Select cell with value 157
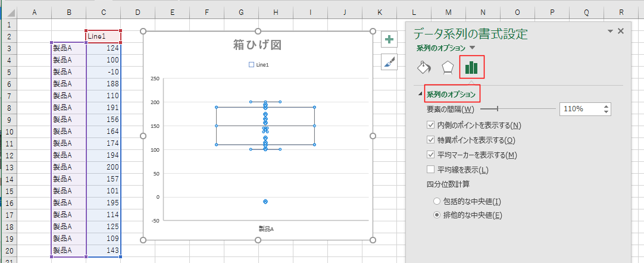Screen dimensions: 644x263 click(104, 179)
